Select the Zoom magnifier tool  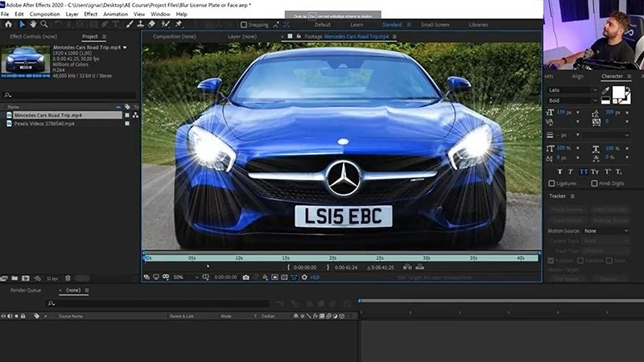(x=44, y=24)
